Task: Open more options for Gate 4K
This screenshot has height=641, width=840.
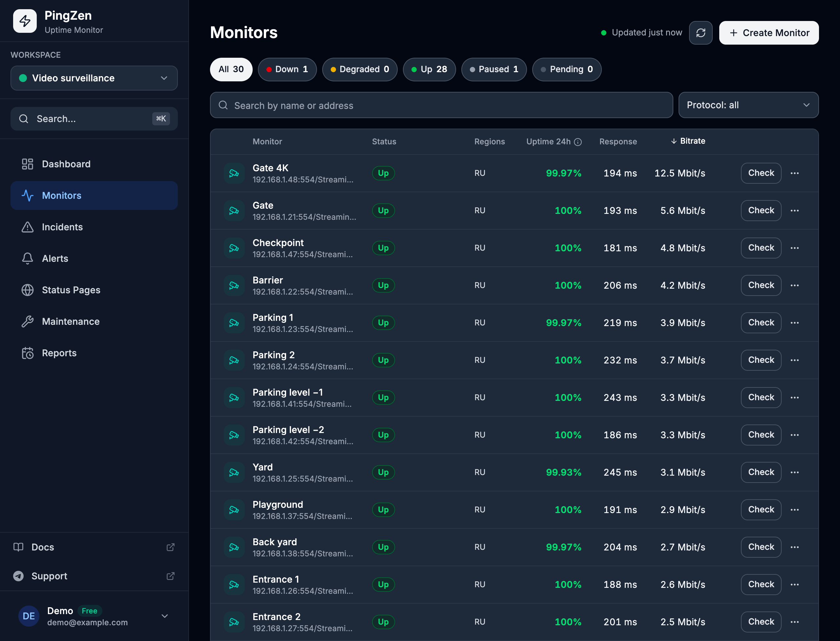Action: (x=795, y=173)
